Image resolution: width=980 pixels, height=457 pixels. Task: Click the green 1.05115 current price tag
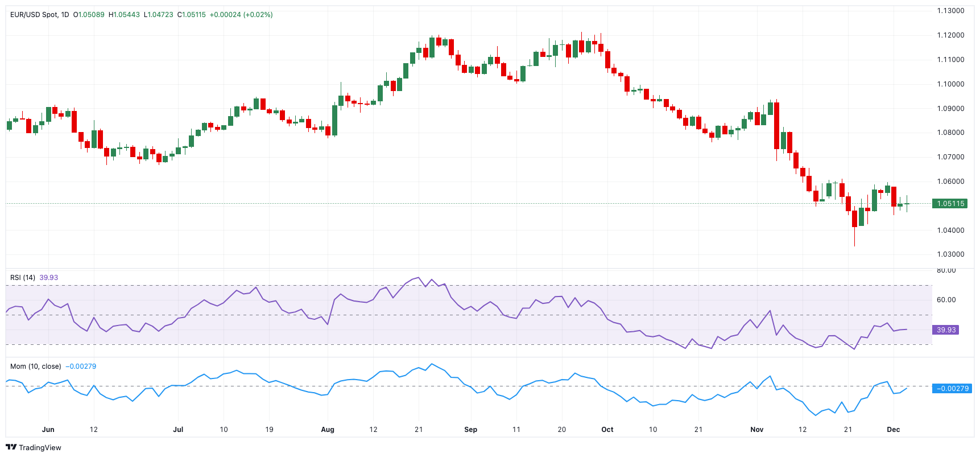pos(950,204)
